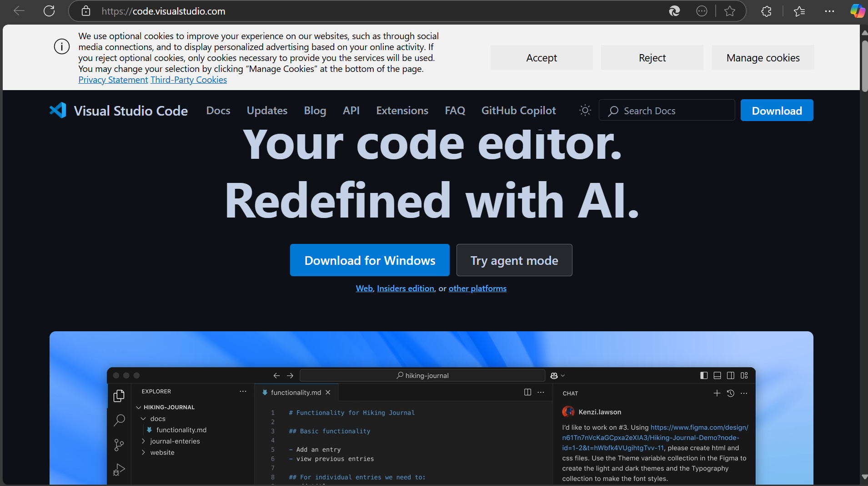Open Run and Debug icon in activity bar
The height and width of the screenshot is (486, 868).
pyautogui.click(x=119, y=469)
